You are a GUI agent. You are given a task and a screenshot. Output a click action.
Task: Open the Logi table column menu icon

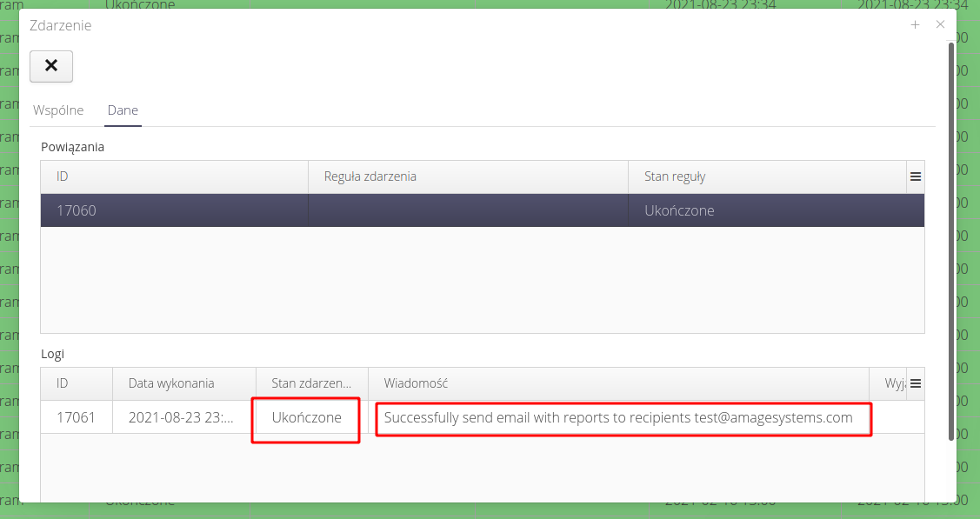(x=915, y=383)
